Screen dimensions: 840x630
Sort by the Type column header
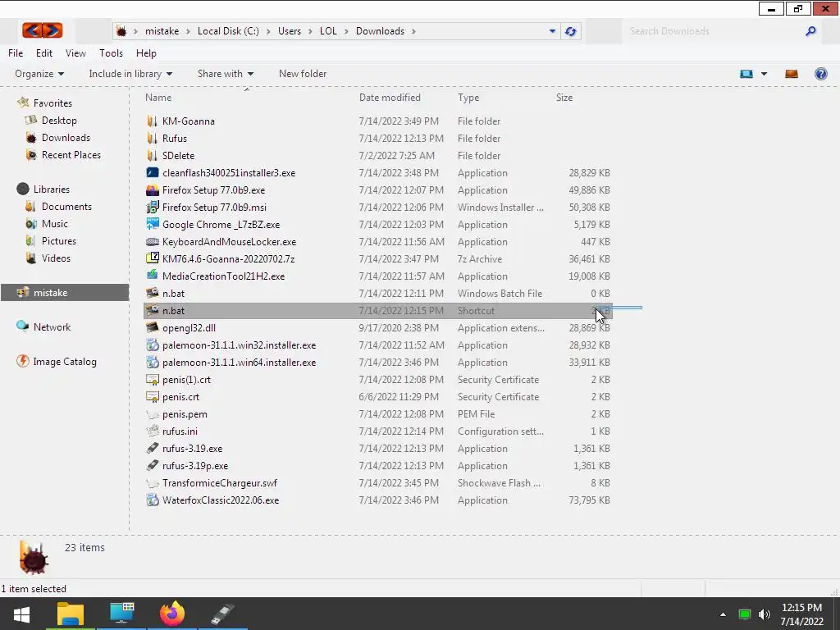click(x=468, y=98)
